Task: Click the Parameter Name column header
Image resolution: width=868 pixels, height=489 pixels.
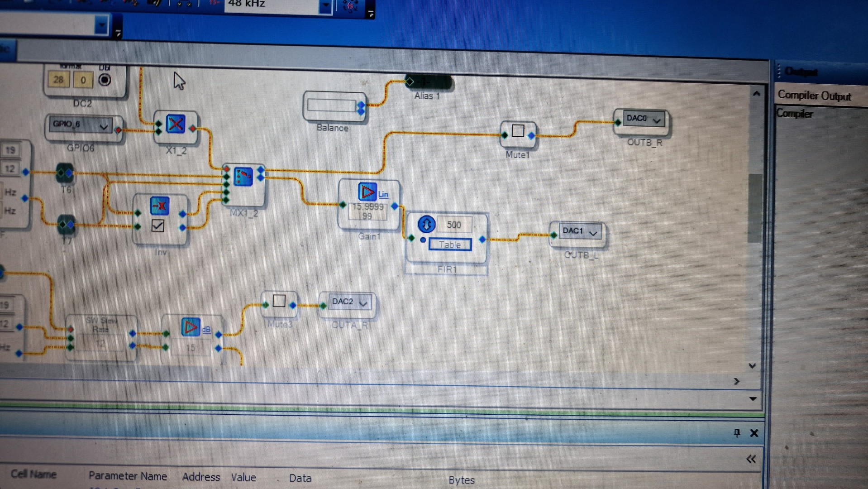Action: click(x=128, y=476)
